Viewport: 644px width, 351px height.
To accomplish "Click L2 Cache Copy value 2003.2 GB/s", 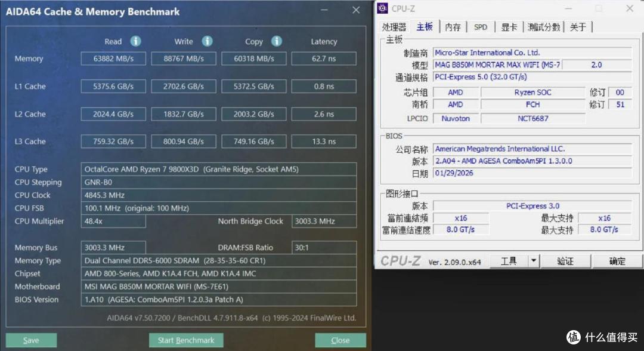I will (x=254, y=114).
